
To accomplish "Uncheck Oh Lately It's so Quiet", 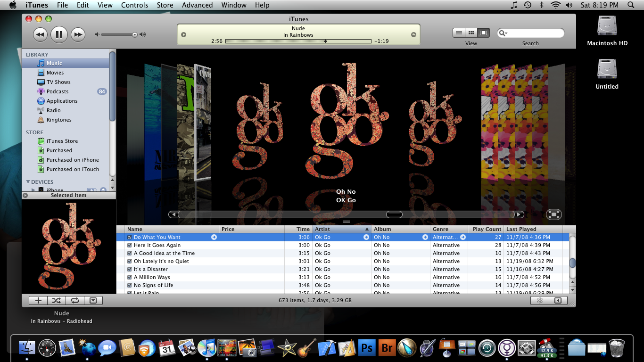I will tap(130, 261).
